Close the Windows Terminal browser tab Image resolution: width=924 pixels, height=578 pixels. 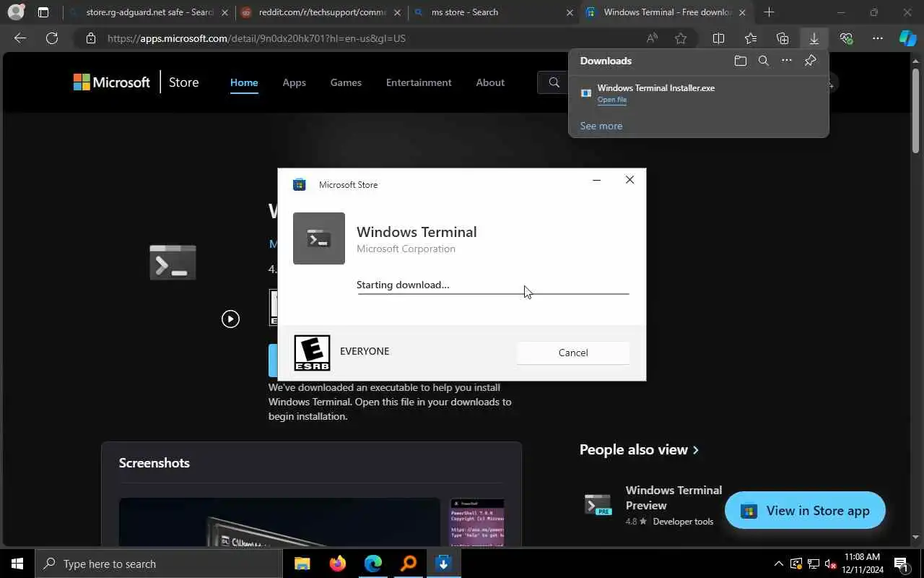click(x=742, y=12)
